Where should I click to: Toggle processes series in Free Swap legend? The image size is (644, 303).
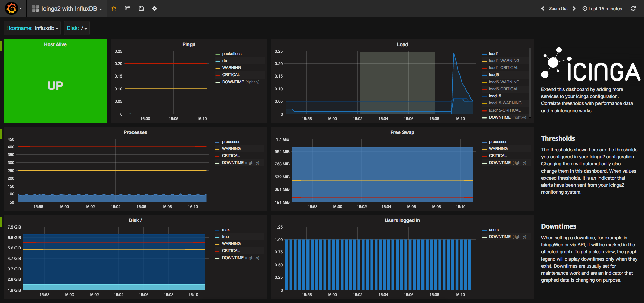click(498, 142)
